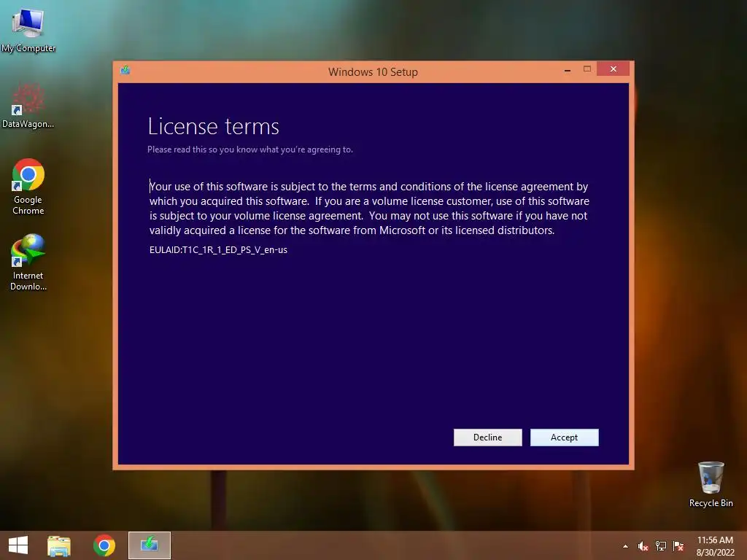Click the 'Please read this' subtitle text

click(x=250, y=149)
